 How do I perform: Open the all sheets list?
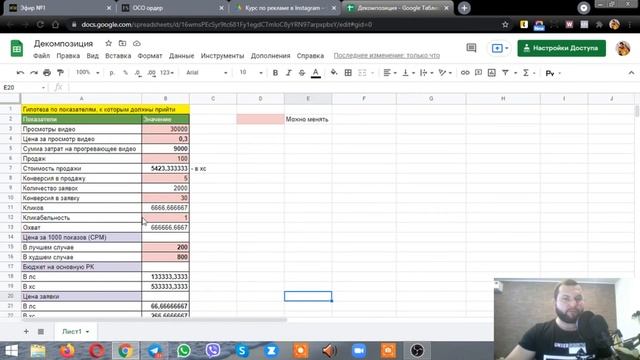(x=41, y=331)
